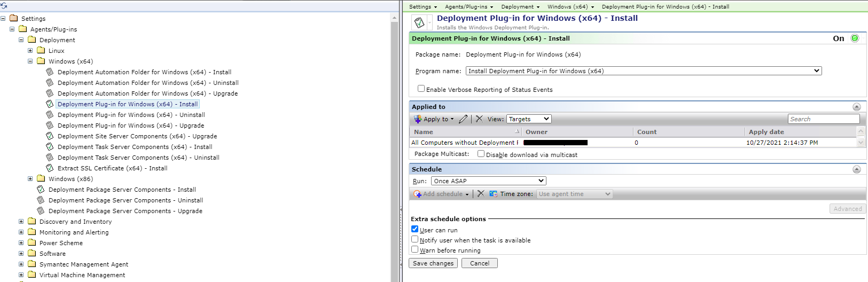Collapse the Schedule section

[857, 169]
